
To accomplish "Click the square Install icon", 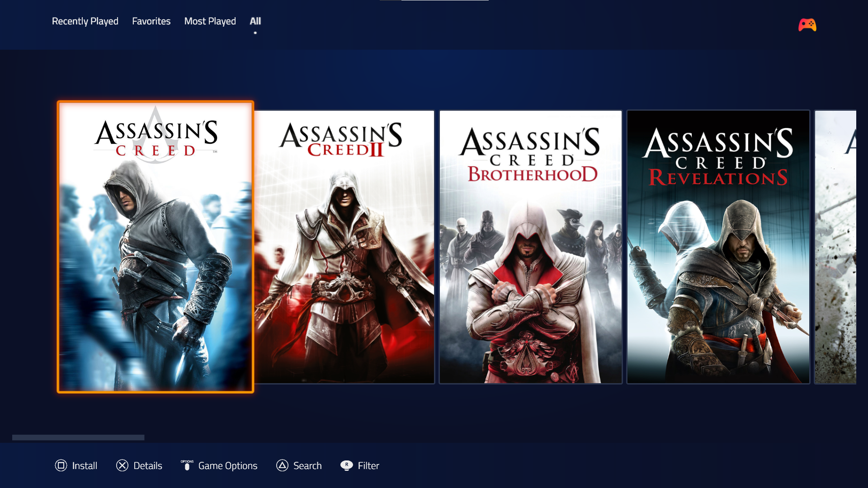I will 61,465.
